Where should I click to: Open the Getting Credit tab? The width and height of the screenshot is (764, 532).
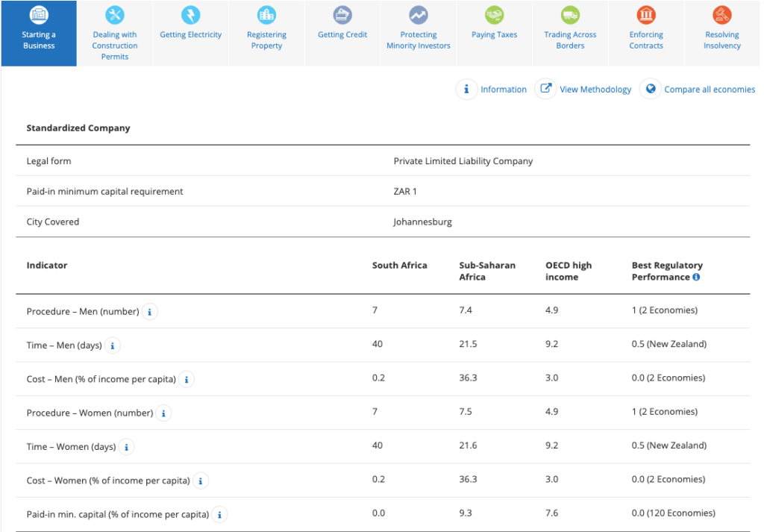point(342,34)
